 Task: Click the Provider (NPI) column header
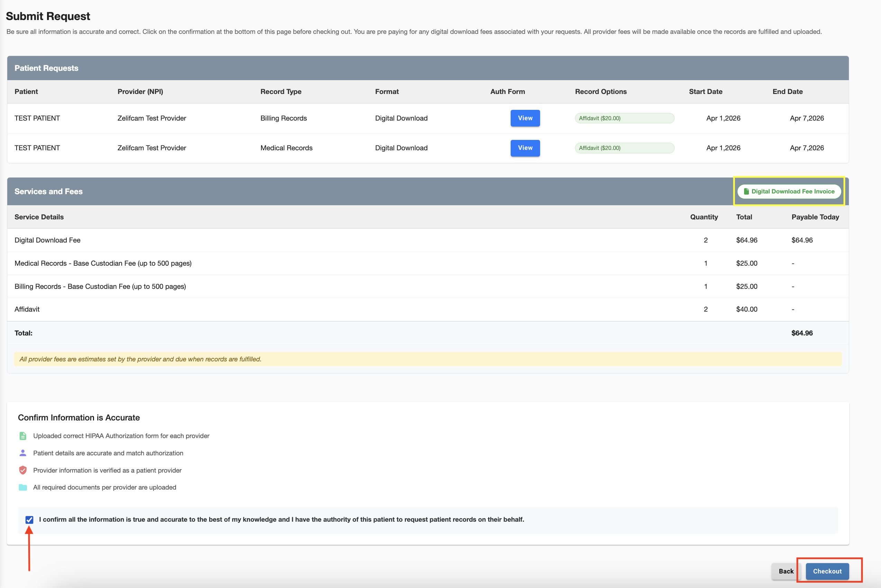point(140,92)
